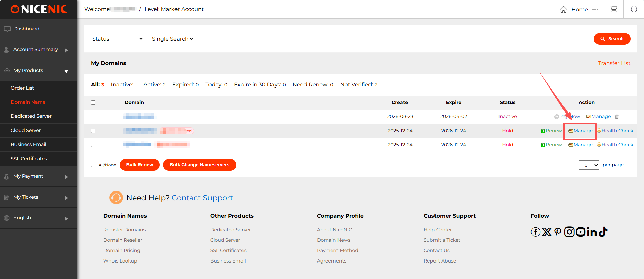The width and height of the screenshot is (644, 279).
Task: Open the TikTok follow icon
Action: coord(603,232)
